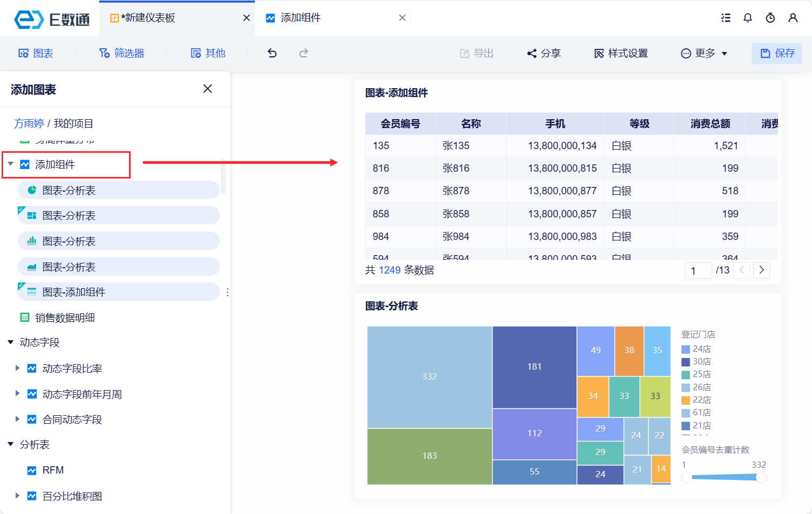This screenshot has height=514, width=812.
Task: Open the timer clock icon in header
Action: click(x=771, y=18)
